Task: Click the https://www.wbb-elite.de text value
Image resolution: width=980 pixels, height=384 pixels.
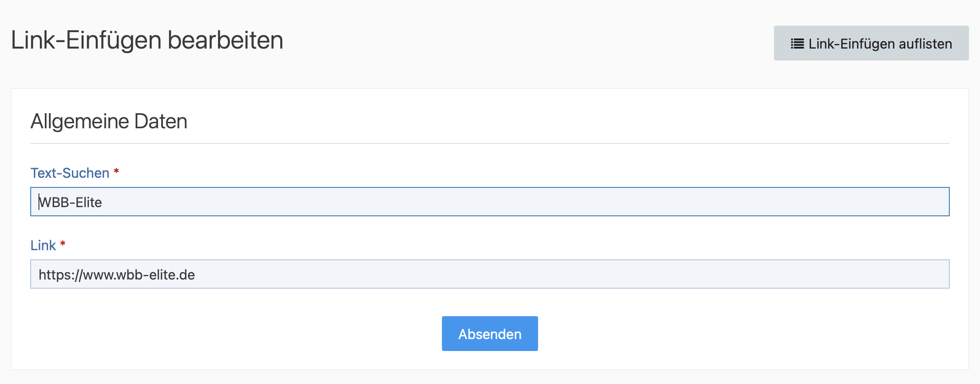Action: coord(117,274)
